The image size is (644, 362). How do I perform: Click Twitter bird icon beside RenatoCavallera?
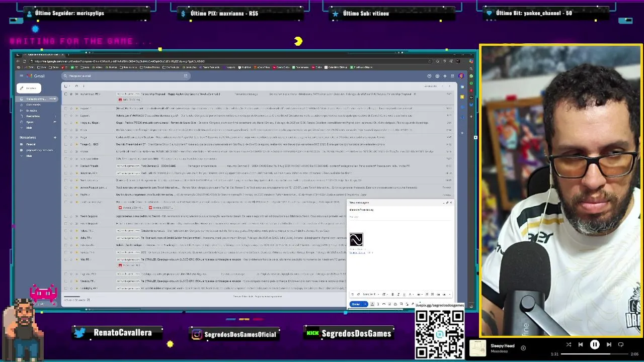(79, 333)
